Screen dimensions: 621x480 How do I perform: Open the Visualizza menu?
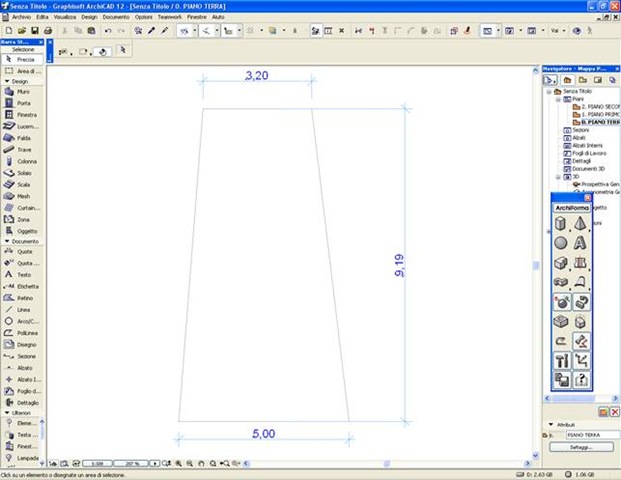[65, 17]
